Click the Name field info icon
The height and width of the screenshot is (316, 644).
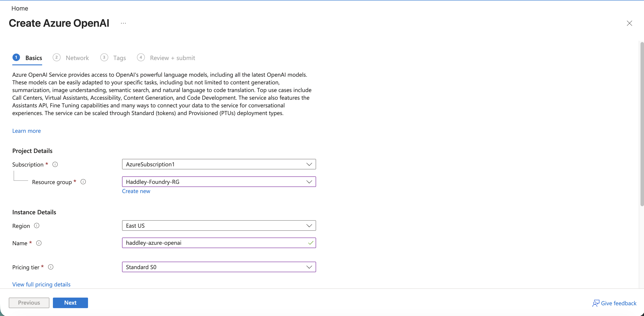tap(39, 243)
